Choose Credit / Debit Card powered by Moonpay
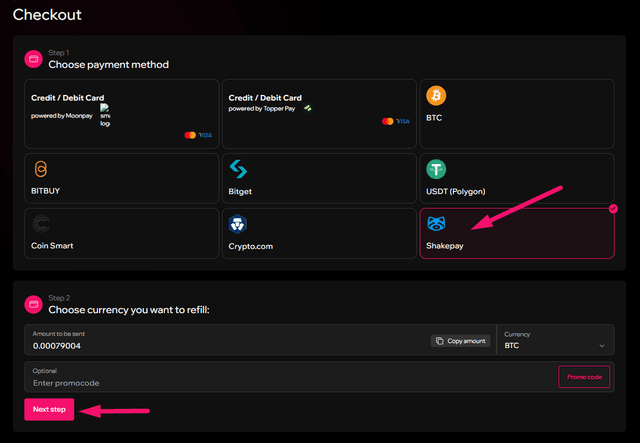This screenshot has height=443, width=640. click(x=122, y=114)
